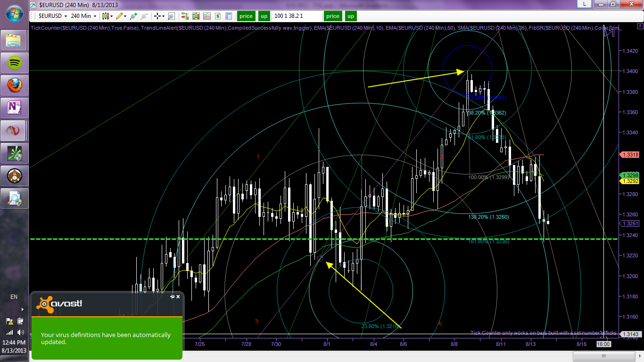Screen dimensions: 644x362
Task: Click the zoom in magnifier icon
Action: click(133, 16)
